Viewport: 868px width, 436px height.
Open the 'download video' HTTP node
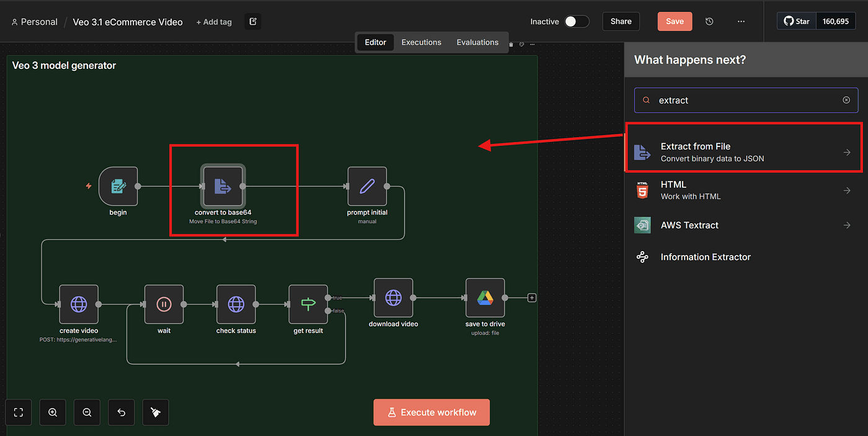393,298
